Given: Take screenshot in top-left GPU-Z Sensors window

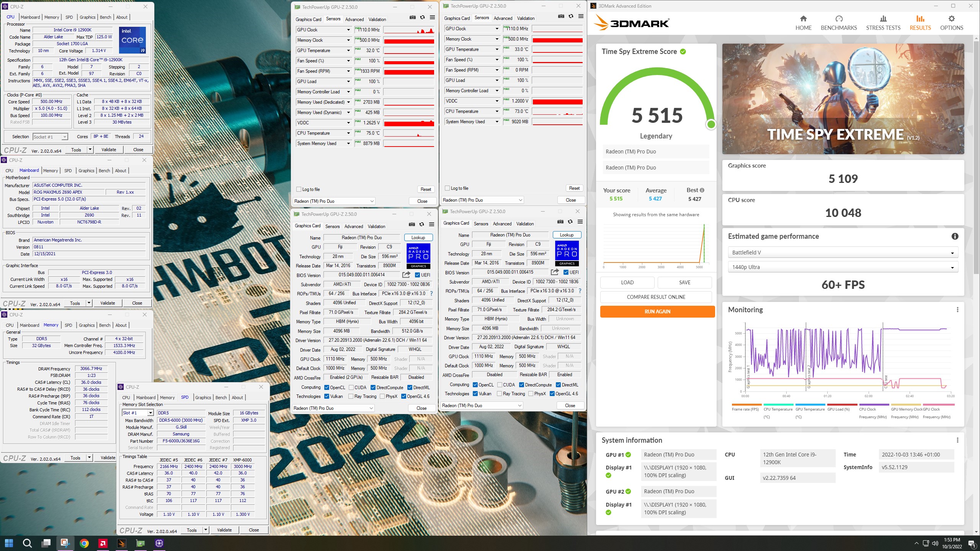Looking at the screenshot, I should pos(412,18).
